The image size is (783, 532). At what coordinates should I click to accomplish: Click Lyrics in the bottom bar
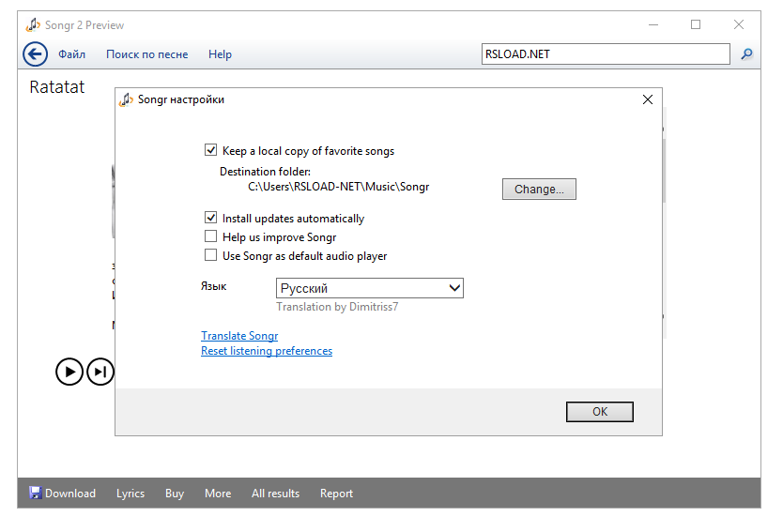coord(130,494)
